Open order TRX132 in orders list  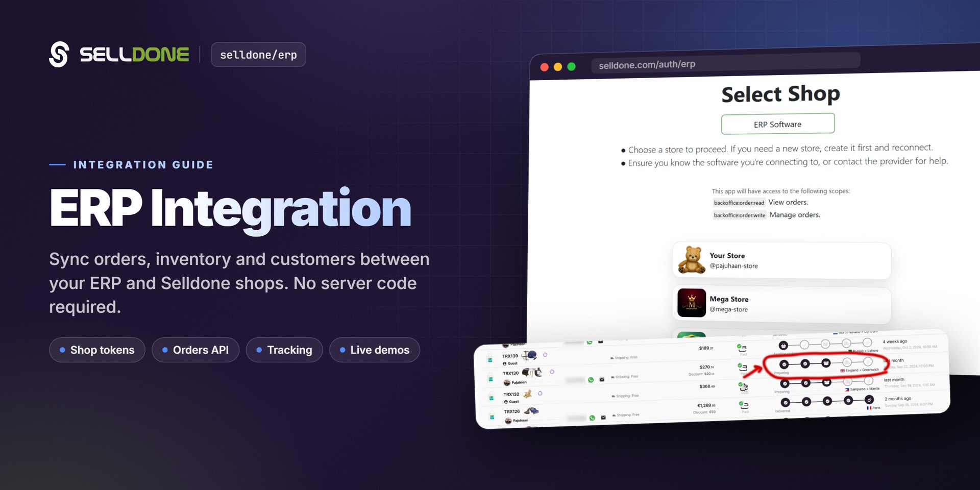511,395
